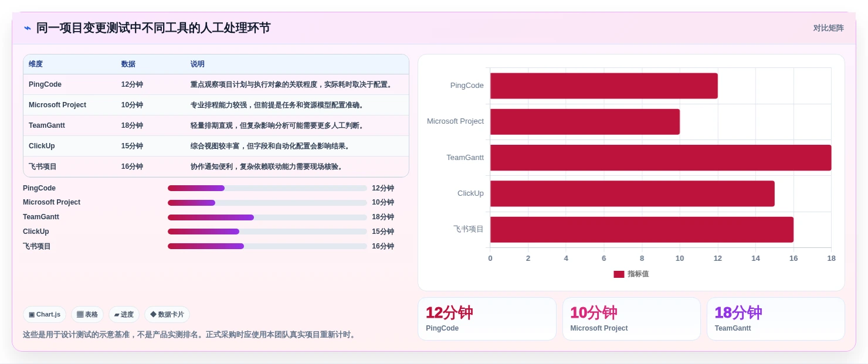The height and width of the screenshot is (364, 868).
Task: Click the Microsoft Project description about 专业排程能力
Action: [279, 105]
